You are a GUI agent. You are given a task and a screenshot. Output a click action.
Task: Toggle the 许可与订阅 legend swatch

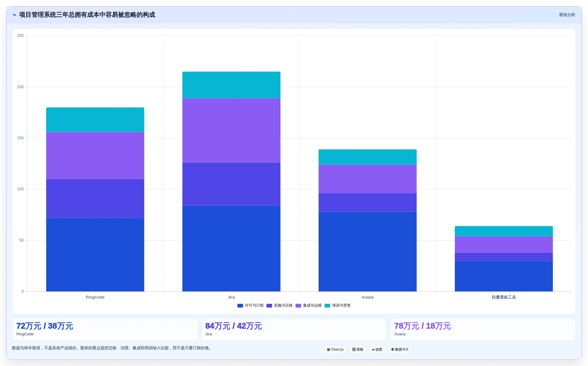240,306
